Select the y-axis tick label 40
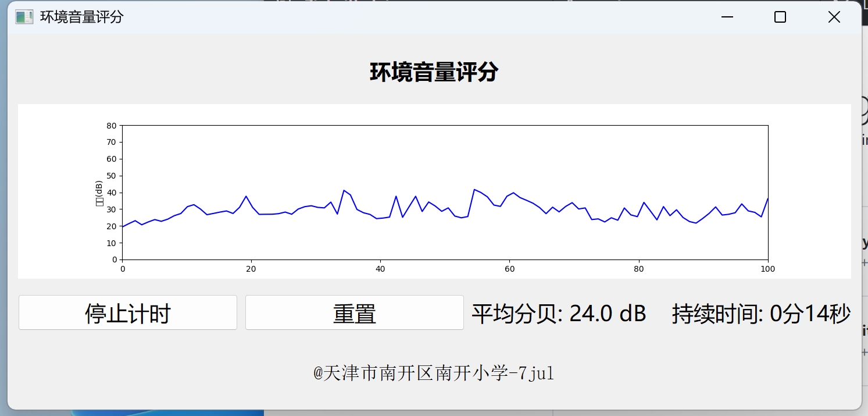 point(112,193)
